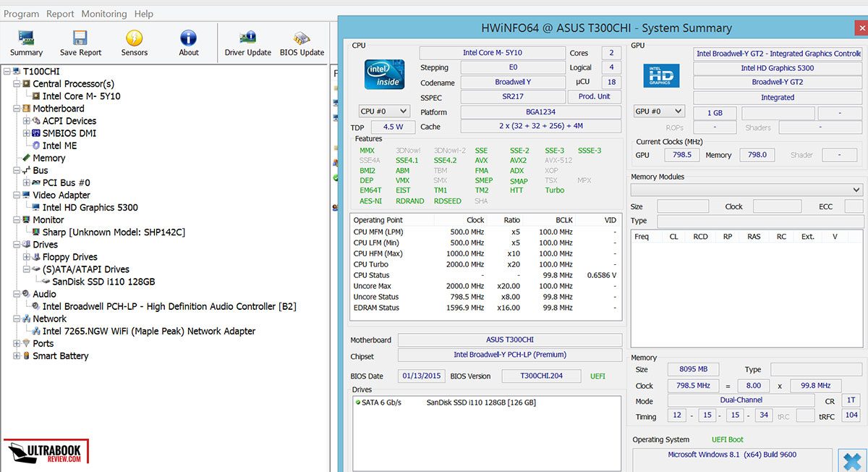Screen dimensions: 868x472
Task: Open the GPU #0 selector dropdown
Action: pos(658,111)
